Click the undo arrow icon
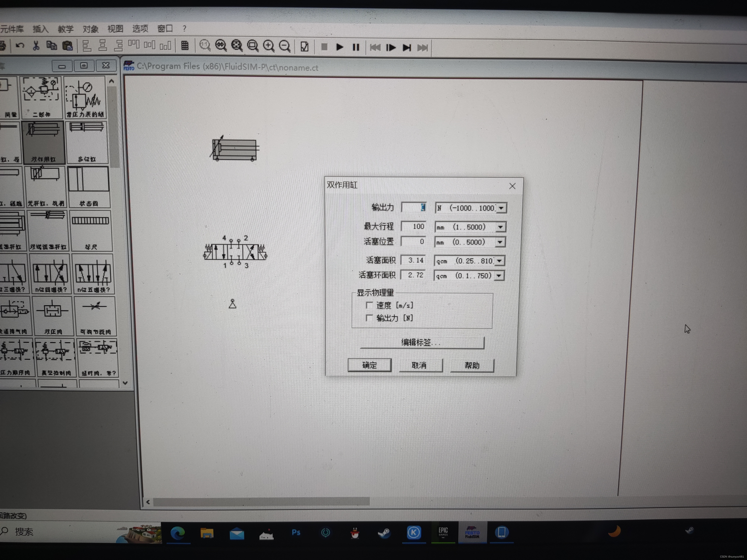Viewport: 747px width, 560px height. (20, 45)
